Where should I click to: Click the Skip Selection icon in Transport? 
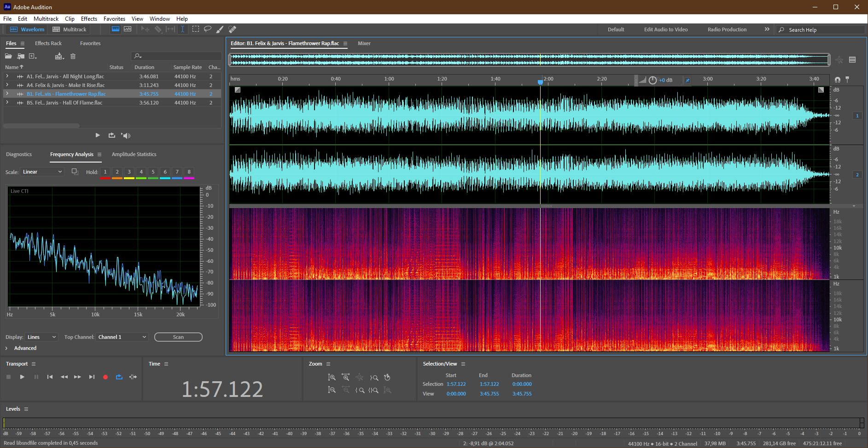(x=133, y=377)
